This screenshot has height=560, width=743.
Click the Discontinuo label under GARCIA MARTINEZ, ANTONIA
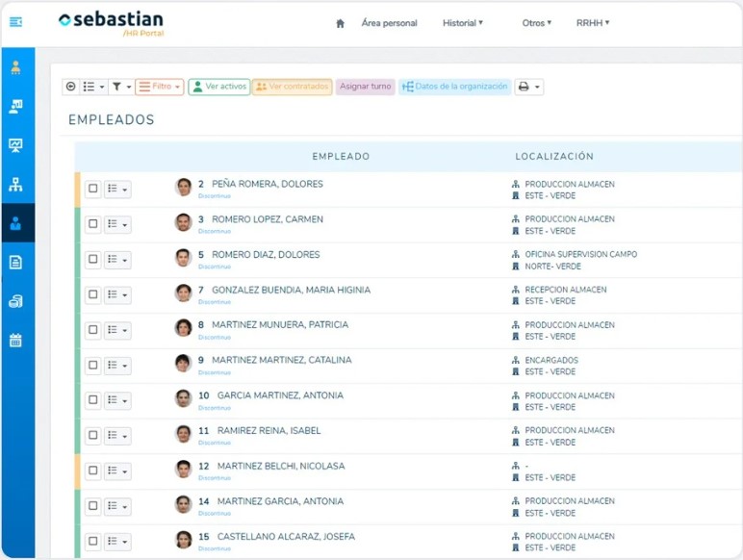215,408
